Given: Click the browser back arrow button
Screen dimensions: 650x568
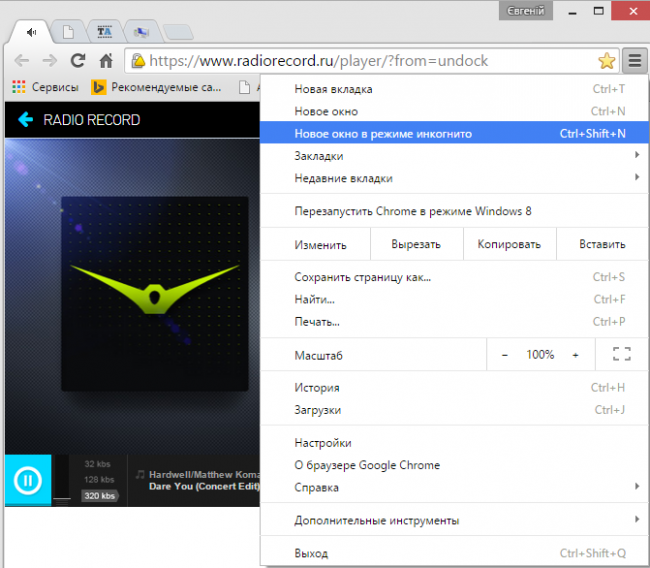Looking at the screenshot, I should (x=21, y=61).
